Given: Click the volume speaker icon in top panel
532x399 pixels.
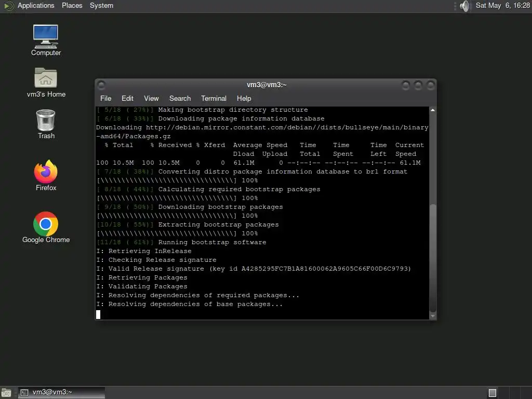Looking at the screenshot, I should point(465,6).
